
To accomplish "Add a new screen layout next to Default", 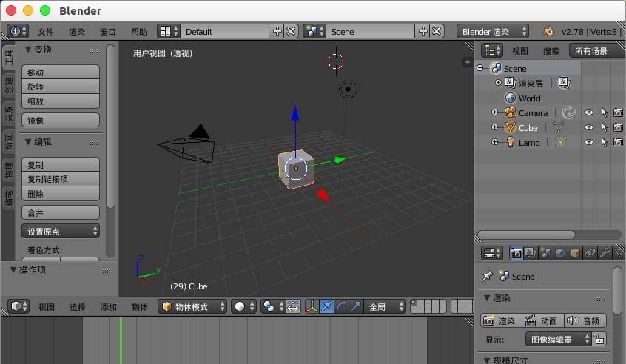I will (277, 31).
